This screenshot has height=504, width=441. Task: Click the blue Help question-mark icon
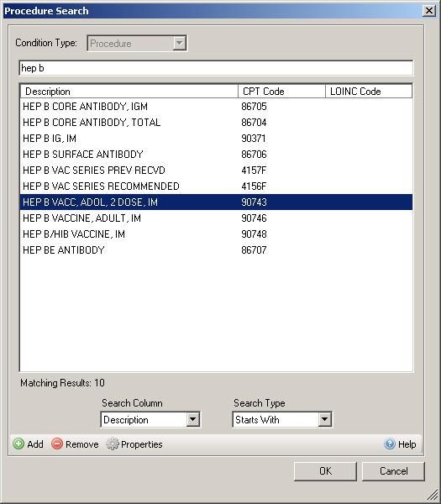(x=390, y=444)
